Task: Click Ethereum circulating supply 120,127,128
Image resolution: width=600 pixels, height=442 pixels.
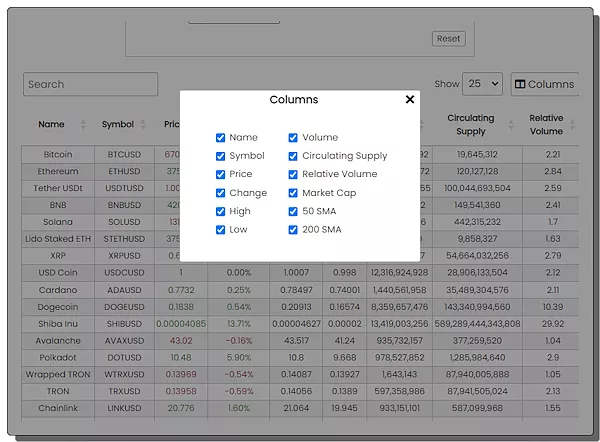Action: point(477,171)
